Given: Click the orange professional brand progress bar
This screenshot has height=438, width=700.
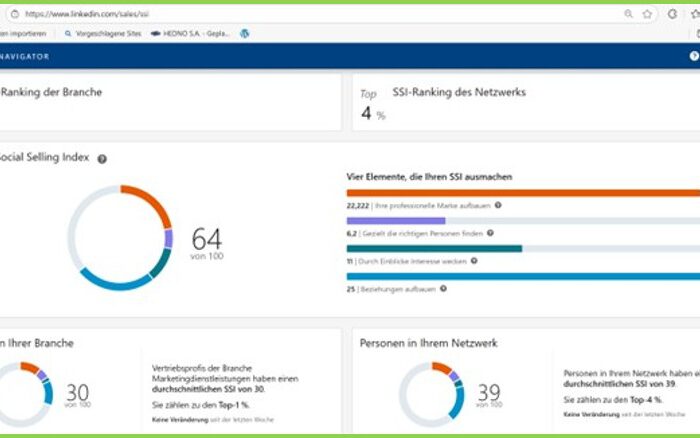Looking at the screenshot, I should pos(522,193).
